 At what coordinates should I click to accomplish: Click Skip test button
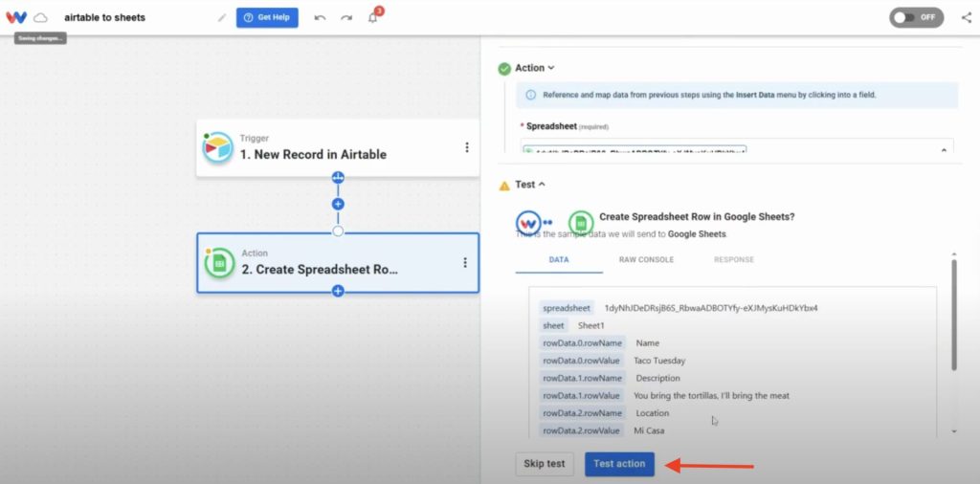(x=545, y=464)
